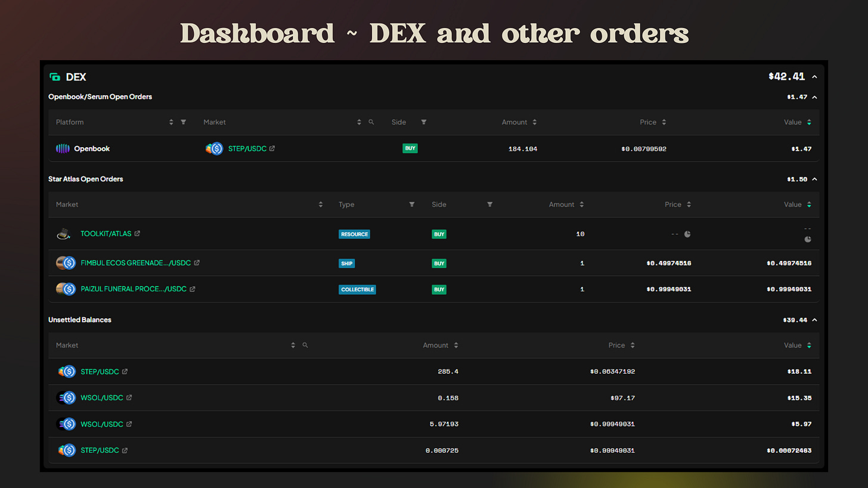
Task: Sort Openbook table by Platform
Action: (171, 122)
